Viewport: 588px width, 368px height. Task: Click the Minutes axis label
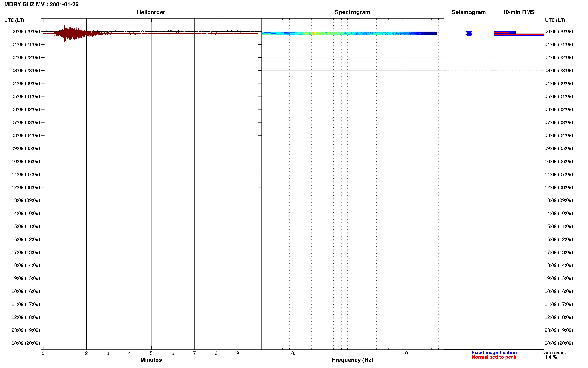tap(151, 360)
